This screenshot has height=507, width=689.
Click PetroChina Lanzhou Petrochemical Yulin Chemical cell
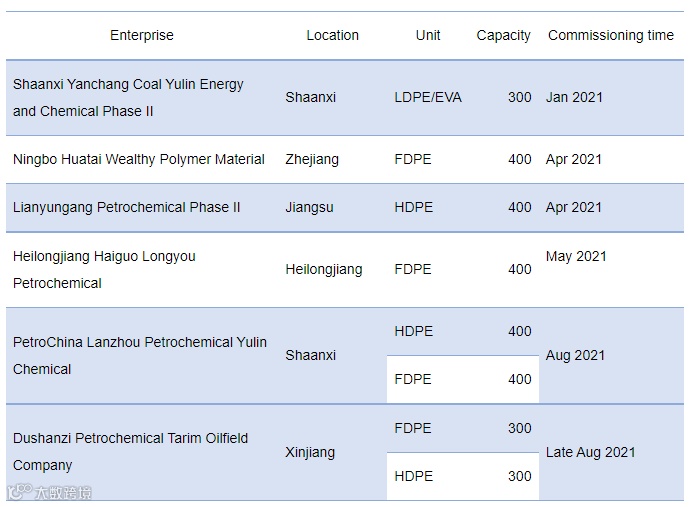pos(140,355)
